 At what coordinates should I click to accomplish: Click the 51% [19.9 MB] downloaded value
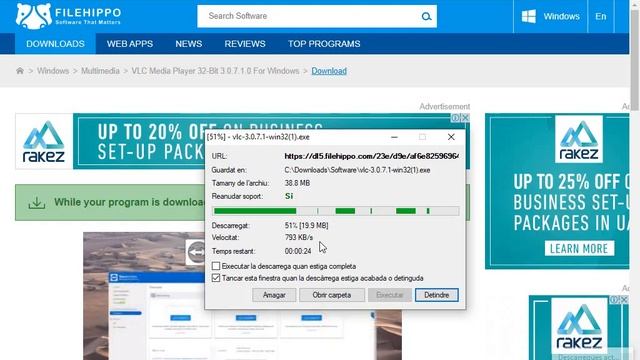pyautogui.click(x=307, y=226)
